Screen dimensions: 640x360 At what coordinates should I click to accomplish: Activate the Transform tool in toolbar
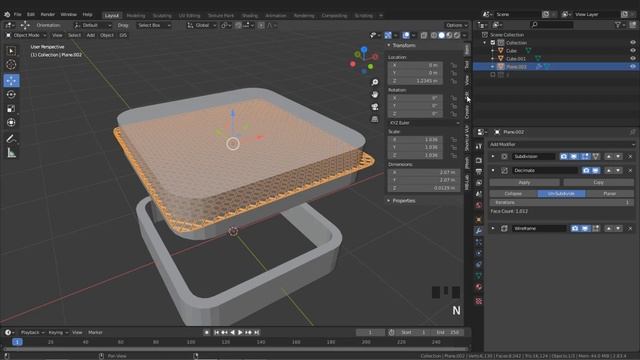11,122
